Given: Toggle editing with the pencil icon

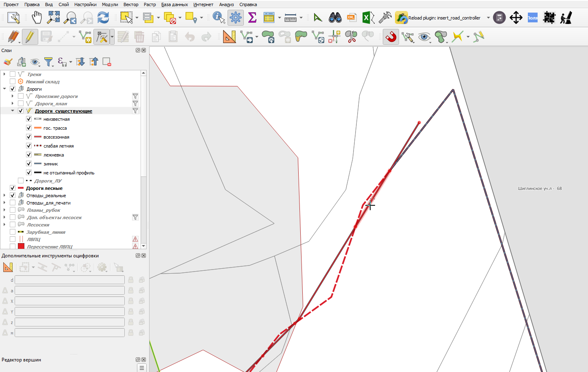Looking at the screenshot, I should point(30,37).
